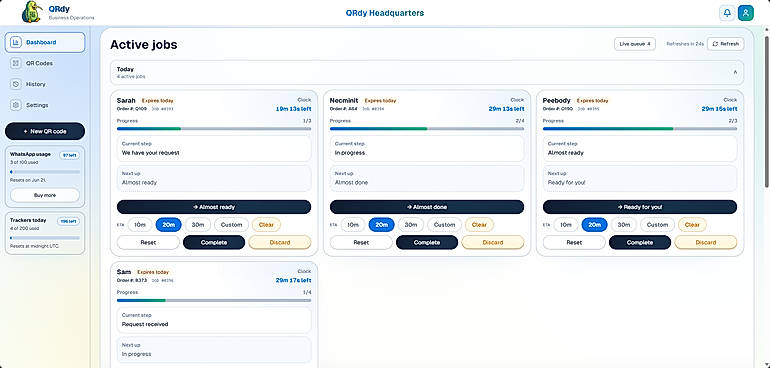The height and width of the screenshot is (368, 770).
Task: Set Necminit's ETA to 30m
Action: (411, 225)
